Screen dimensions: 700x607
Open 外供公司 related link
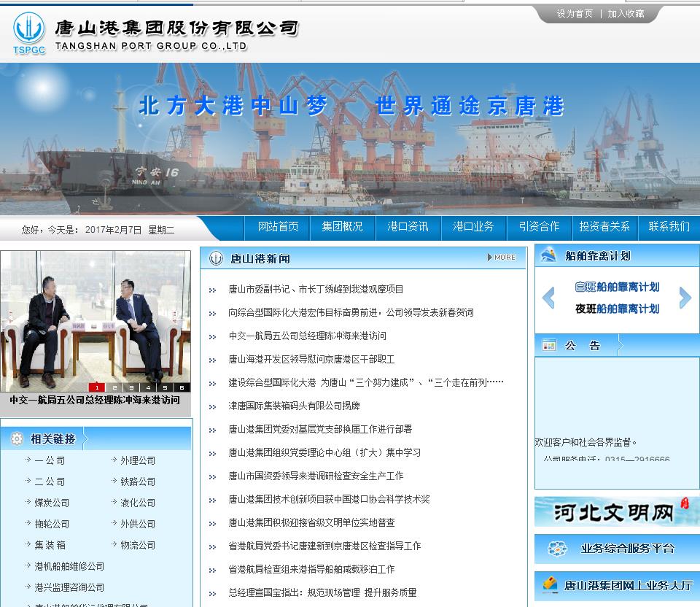pyautogui.click(x=138, y=524)
